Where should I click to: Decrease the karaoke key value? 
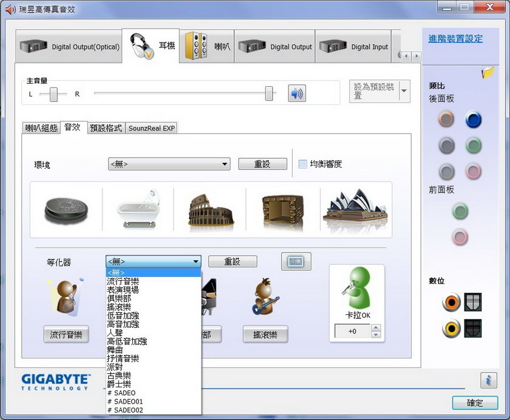point(376,334)
